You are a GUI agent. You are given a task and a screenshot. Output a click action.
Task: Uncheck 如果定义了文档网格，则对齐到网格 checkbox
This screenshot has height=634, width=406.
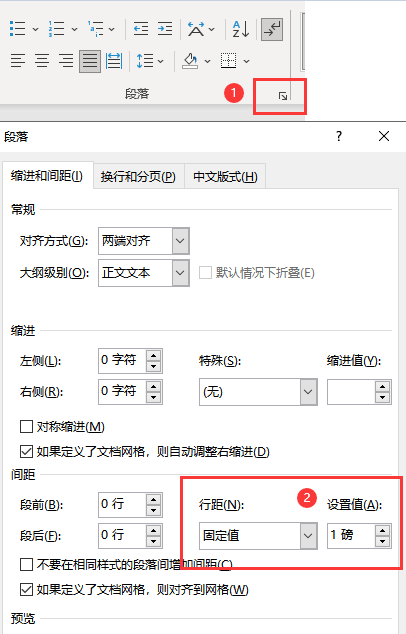(26, 590)
